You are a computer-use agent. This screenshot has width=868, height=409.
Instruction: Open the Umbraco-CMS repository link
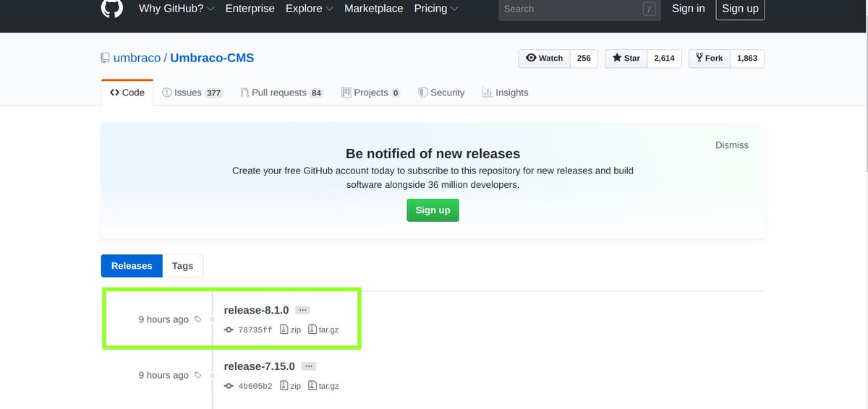(x=212, y=58)
